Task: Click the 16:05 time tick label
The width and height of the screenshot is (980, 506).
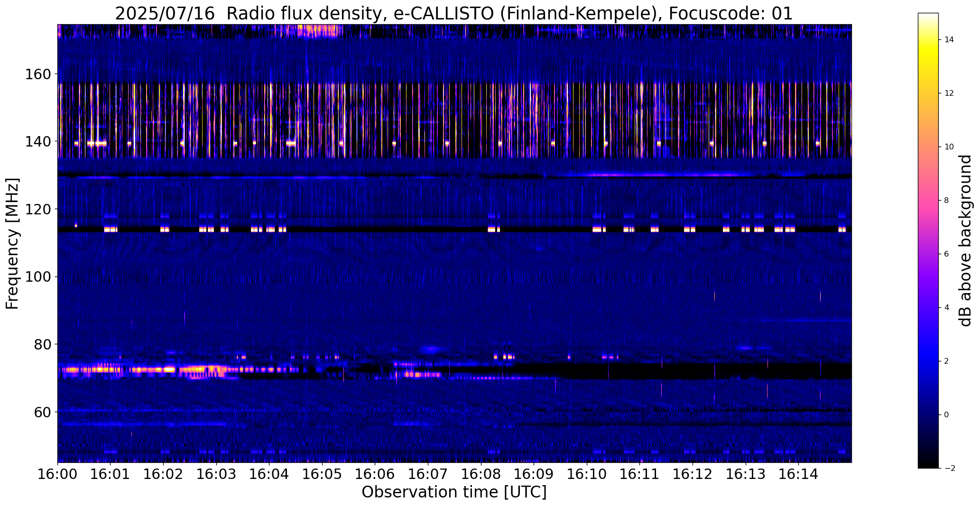Action: (322, 474)
